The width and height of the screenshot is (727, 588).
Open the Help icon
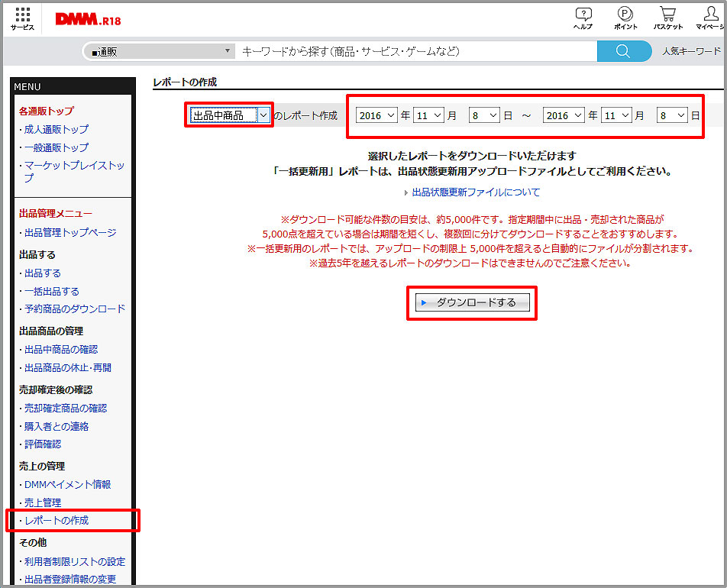(583, 18)
